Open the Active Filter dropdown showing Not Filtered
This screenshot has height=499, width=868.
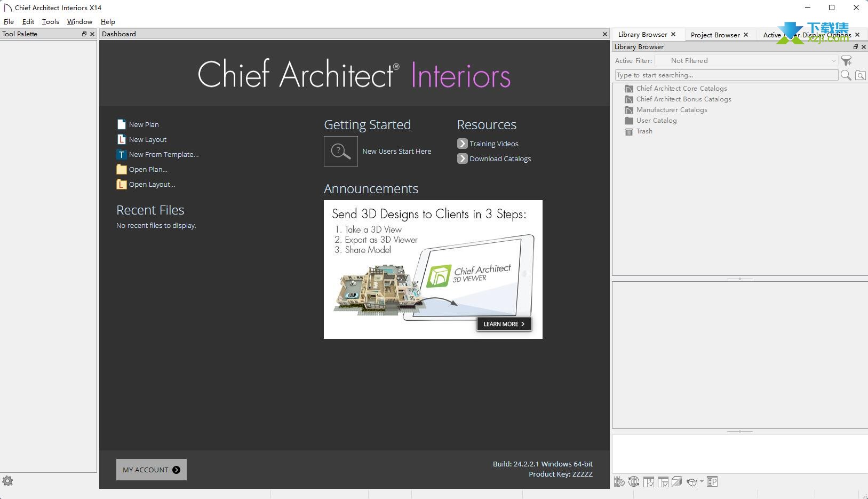(746, 61)
